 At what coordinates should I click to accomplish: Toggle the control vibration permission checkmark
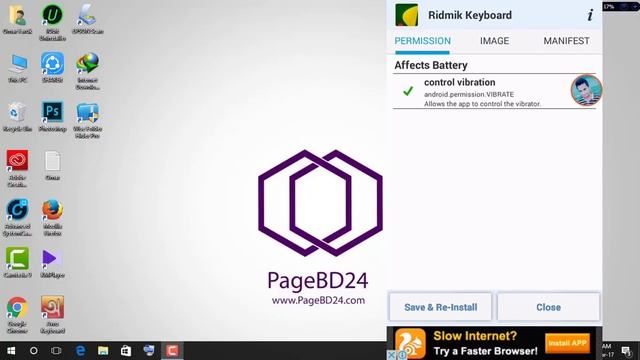coord(408,91)
